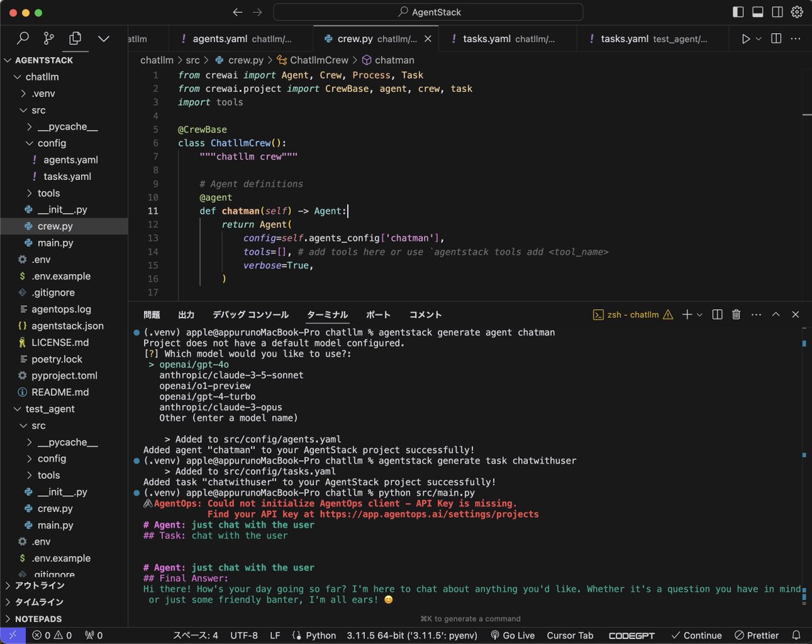Screen dimensions: 812x644
Task: Collapse the test_agent folder
Action: 50,409
